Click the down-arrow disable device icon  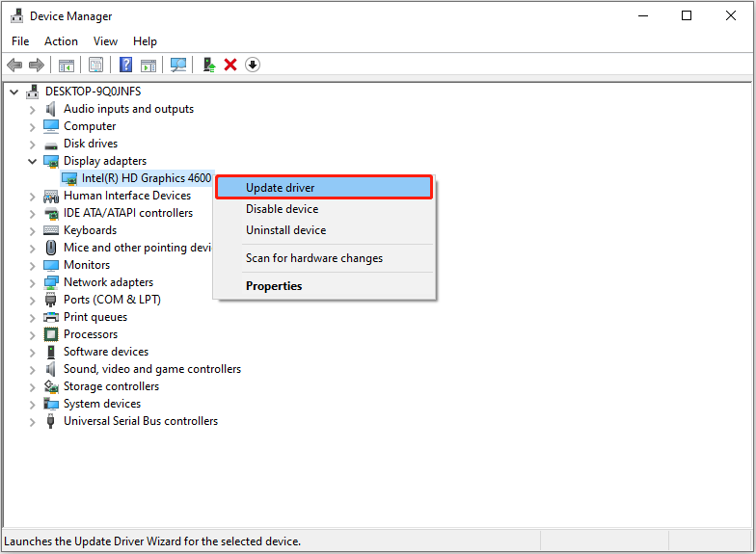(x=253, y=65)
